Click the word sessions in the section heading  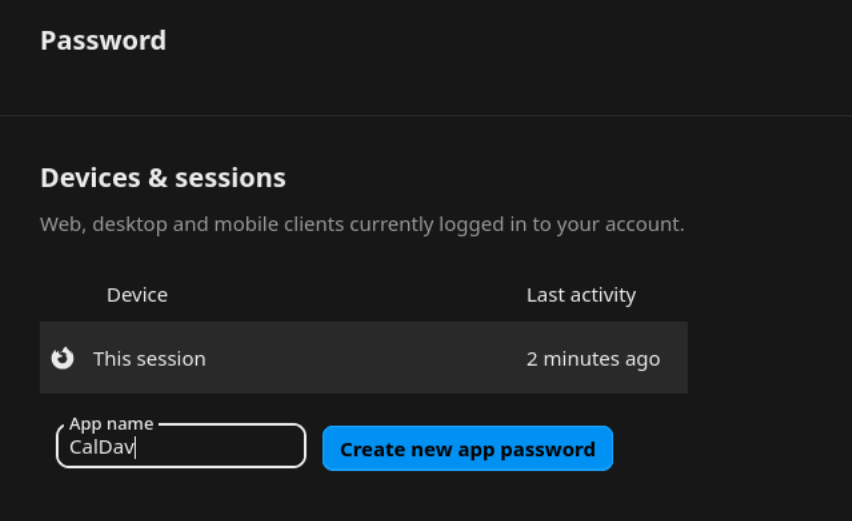coord(230,178)
